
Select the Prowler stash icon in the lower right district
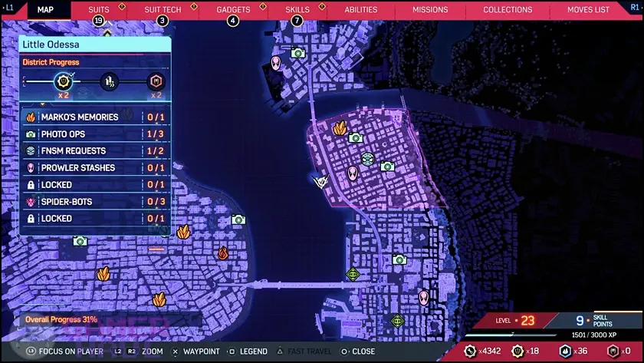(424, 298)
